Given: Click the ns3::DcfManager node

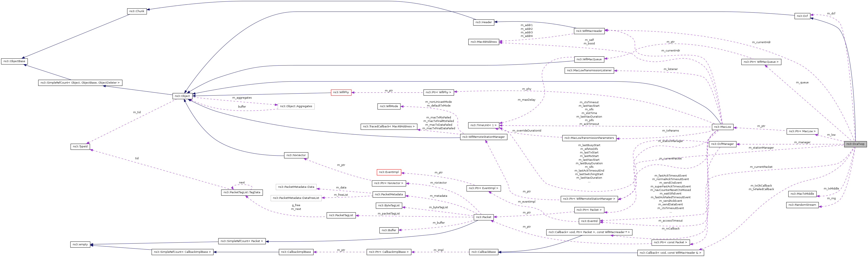Looking at the screenshot, I should click(x=723, y=144).
